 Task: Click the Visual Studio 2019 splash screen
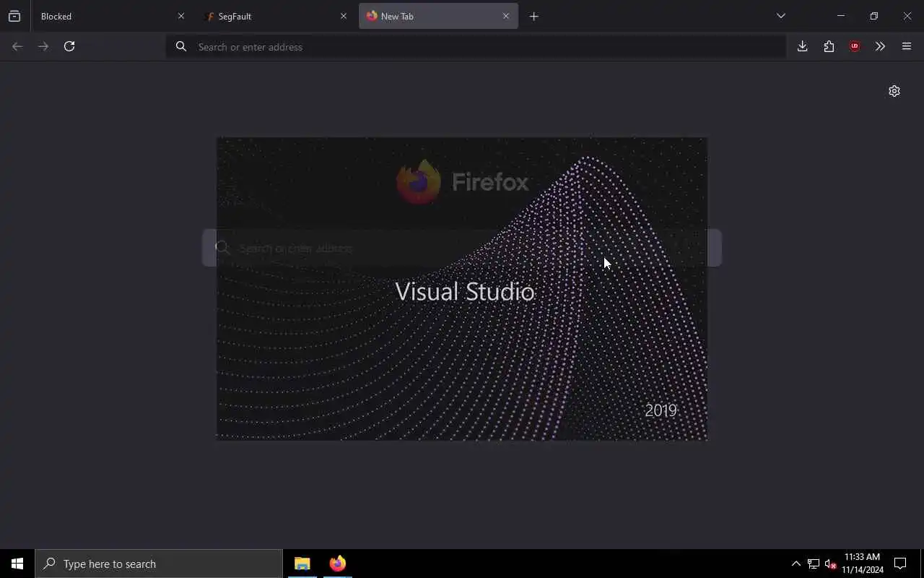click(x=462, y=288)
